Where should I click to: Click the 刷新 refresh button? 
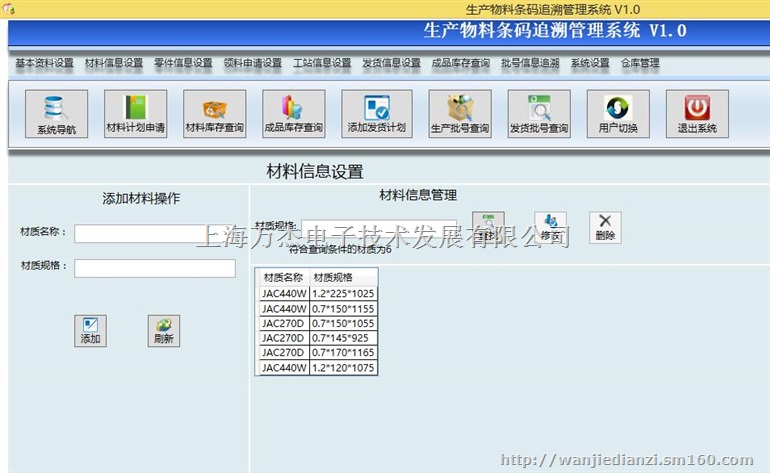click(x=164, y=331)
